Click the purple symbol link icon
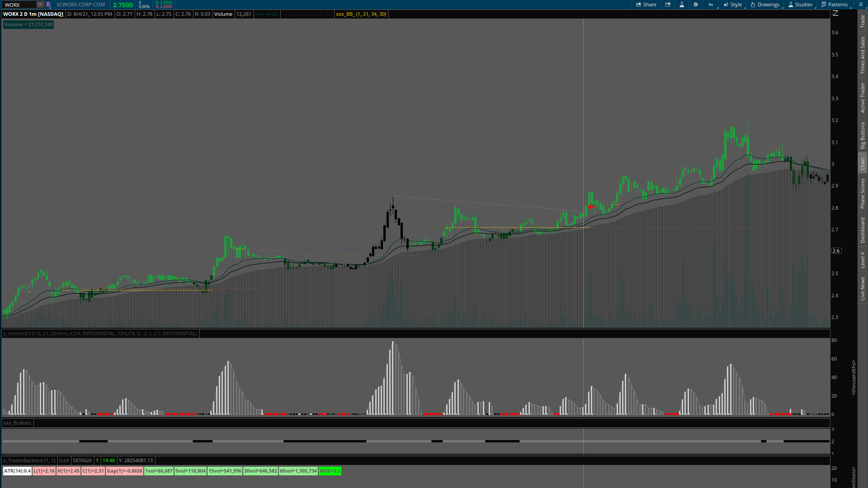Image resolution: width=868 pixels, height=488 pixels. tap(48, 5)
